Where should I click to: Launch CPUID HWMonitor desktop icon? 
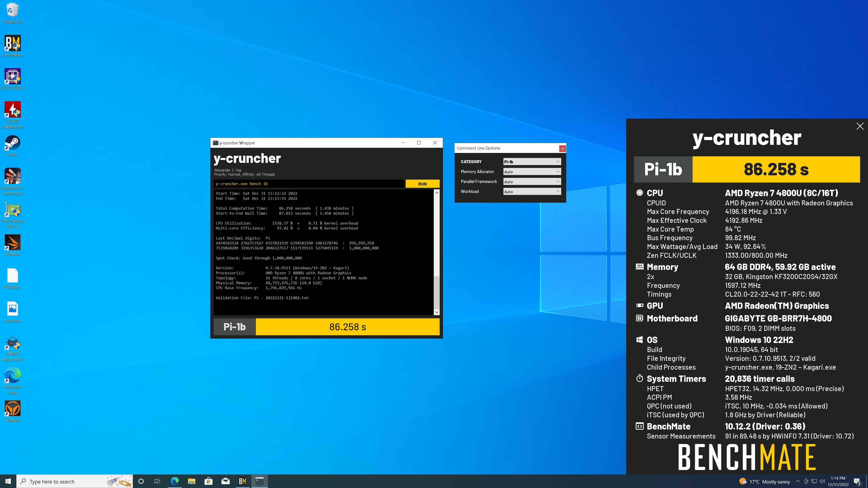pos(12,115)
